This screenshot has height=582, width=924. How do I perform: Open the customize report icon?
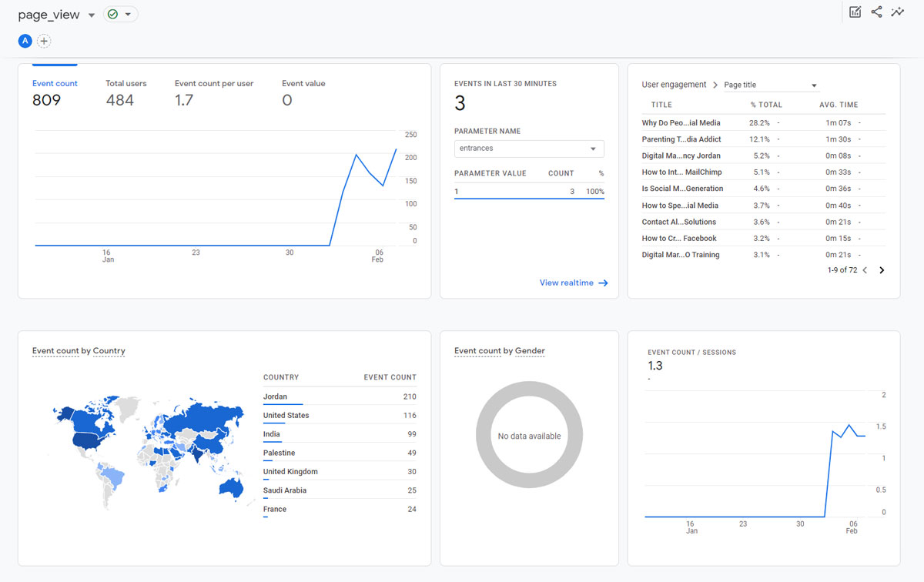click(855, 12)
